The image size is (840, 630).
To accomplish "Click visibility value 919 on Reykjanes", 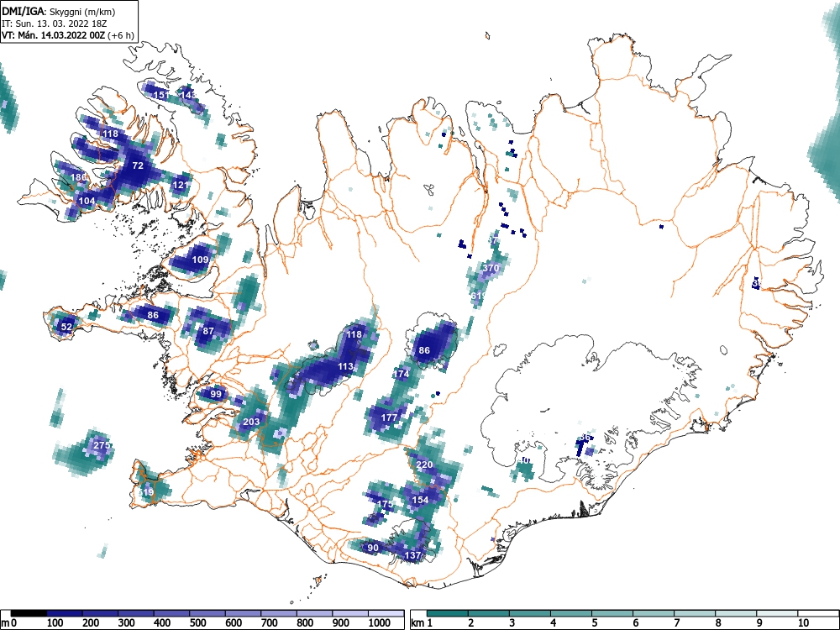I will [145, 492].
